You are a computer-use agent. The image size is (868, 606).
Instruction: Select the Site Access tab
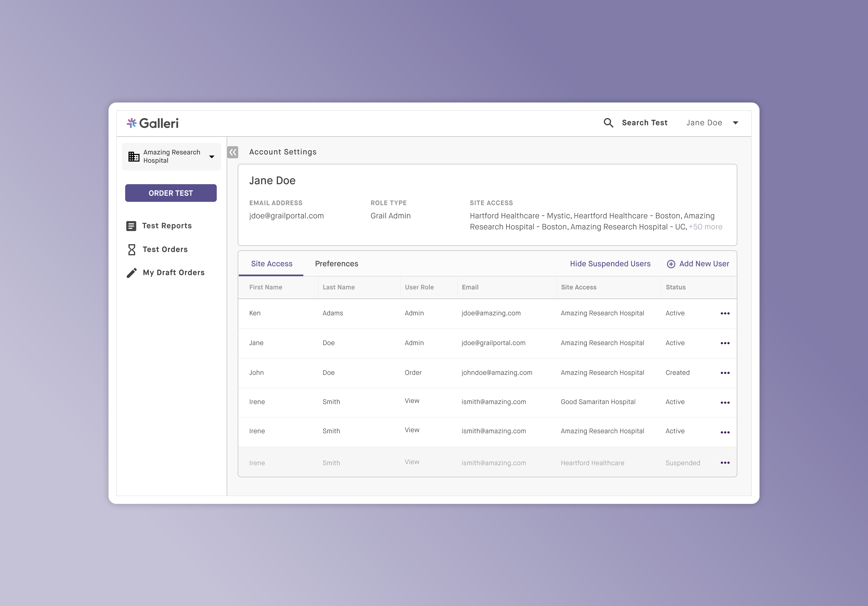(x=271, y=264)
